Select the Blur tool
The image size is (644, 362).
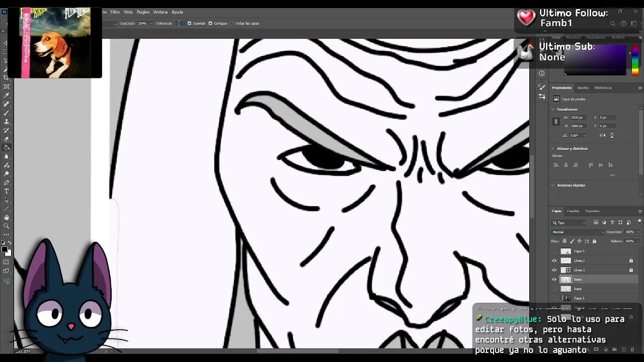(7, 156)
